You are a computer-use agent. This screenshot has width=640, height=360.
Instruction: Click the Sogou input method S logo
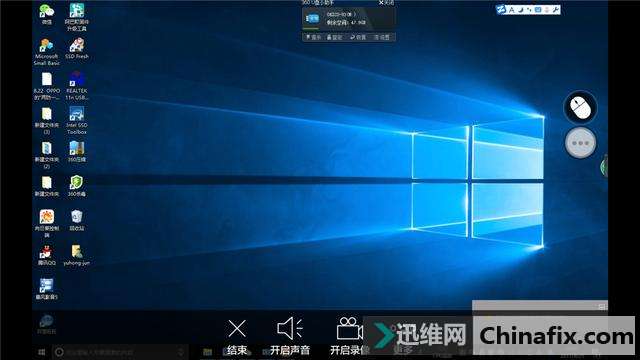(501, 9)
